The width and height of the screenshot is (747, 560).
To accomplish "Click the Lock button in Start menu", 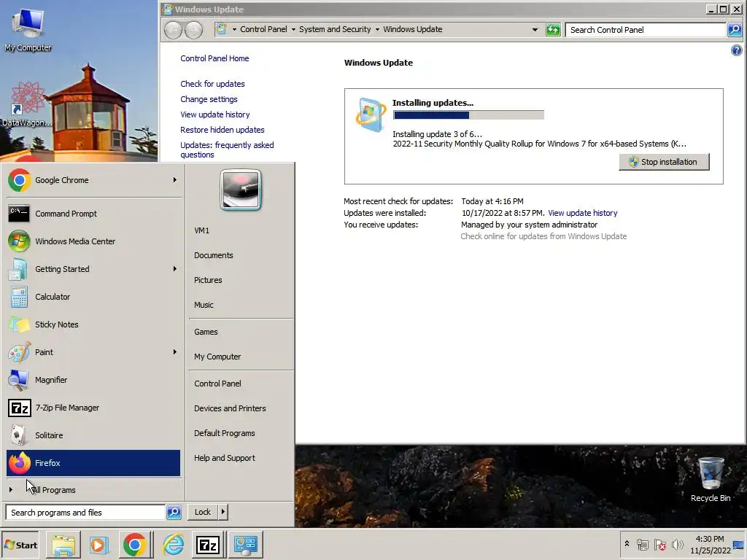I will [203, 513].
